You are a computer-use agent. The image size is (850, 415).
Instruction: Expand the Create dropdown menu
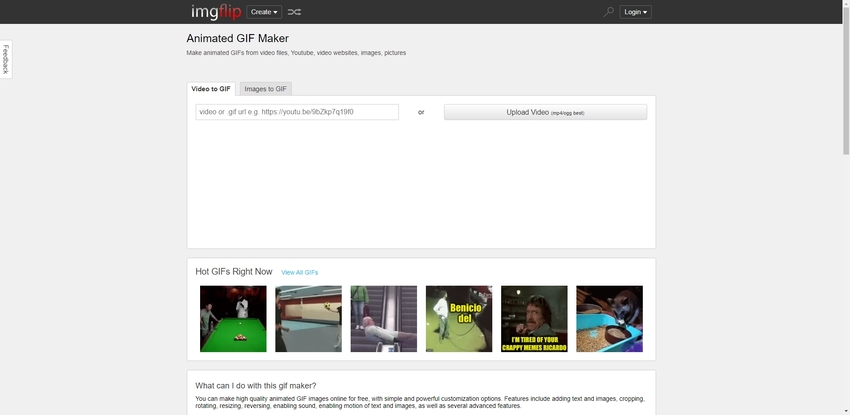coord(264,12)
